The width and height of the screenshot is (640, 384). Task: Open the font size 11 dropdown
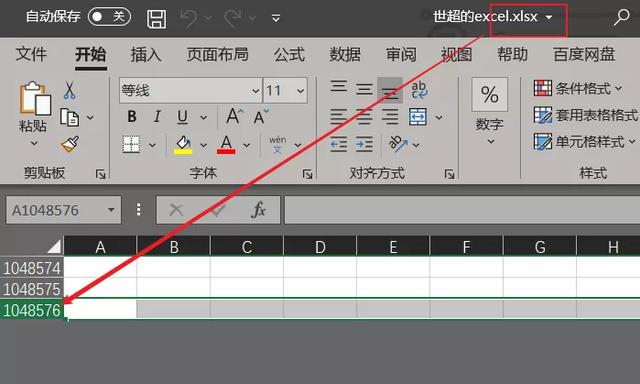pyautogui.click(x=300, y=91)
